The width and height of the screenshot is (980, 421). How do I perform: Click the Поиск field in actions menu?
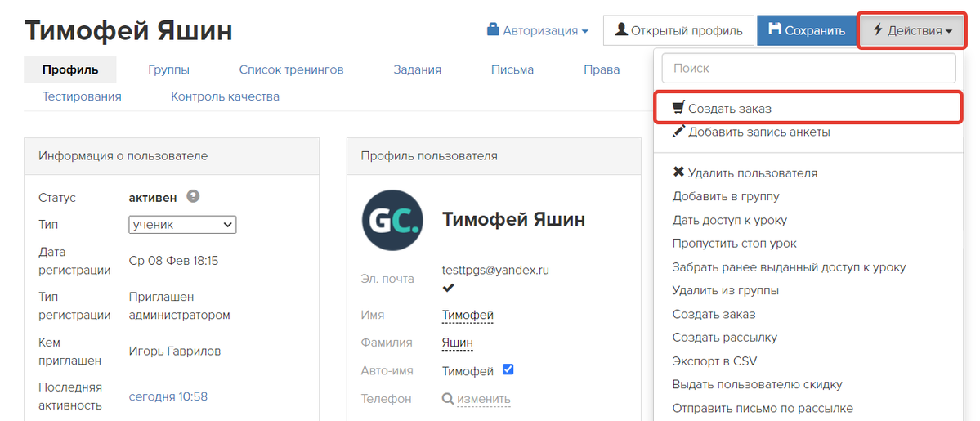coord(808,68)
